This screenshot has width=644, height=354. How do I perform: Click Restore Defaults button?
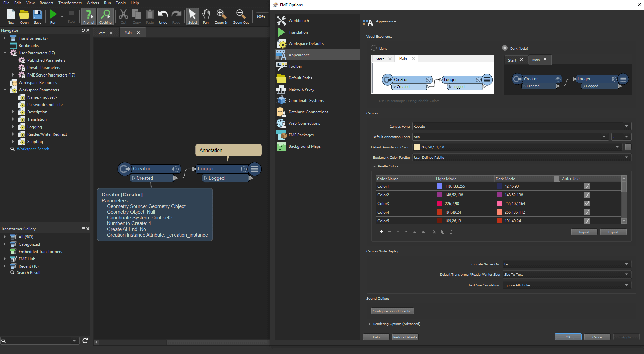tap(405, 337)
